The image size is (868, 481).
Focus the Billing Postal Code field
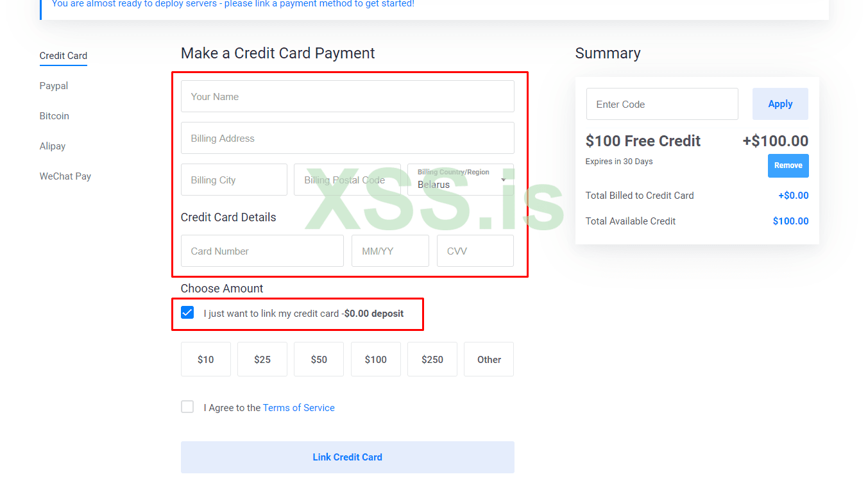tap(347, 180)
